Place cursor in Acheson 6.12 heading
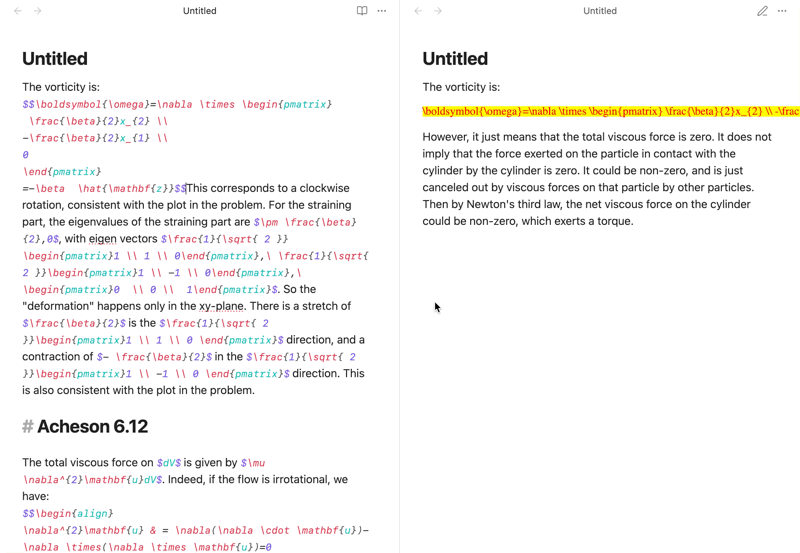The image size is (800, 553). 92,427
